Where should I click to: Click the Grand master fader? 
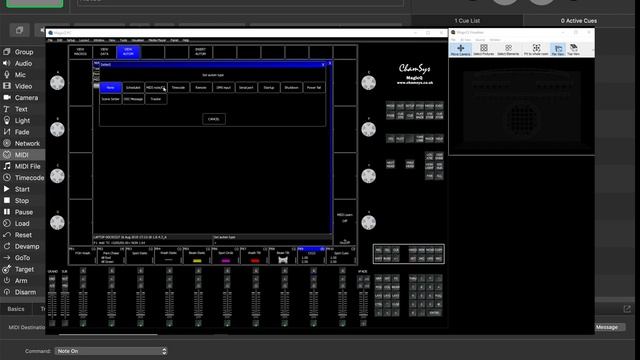click(x=52, y=304)
